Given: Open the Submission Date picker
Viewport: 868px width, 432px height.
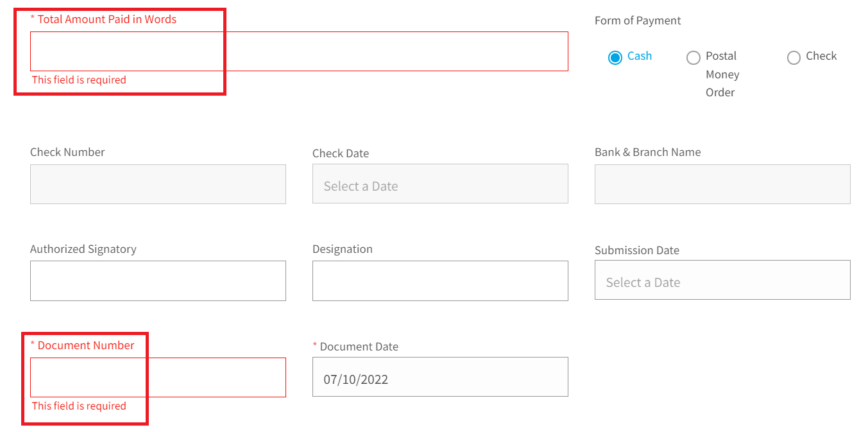Looking at the screenshot, I should [x=722, y=280].
